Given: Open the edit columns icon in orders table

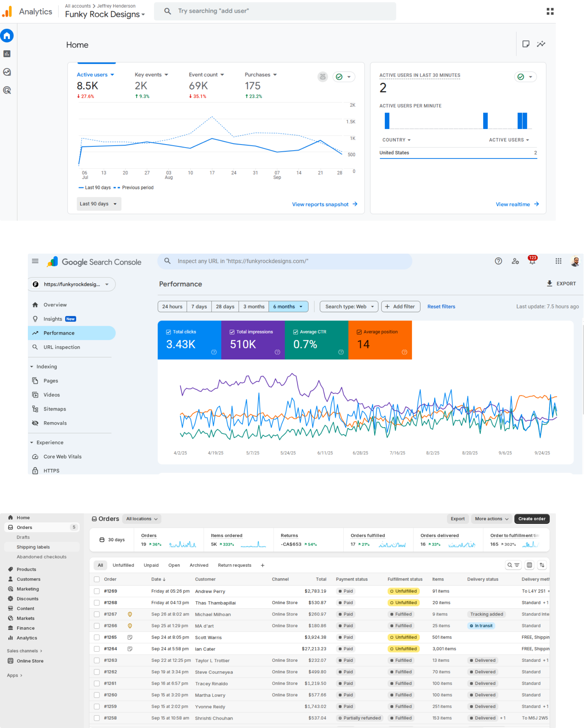Looking at the screenshot, I should click(x=529, y=565).
